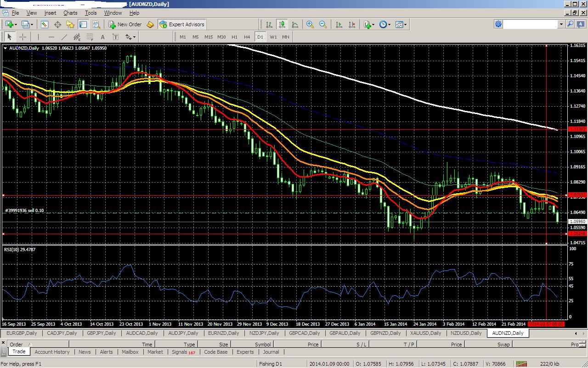The image size is (588, 368).
Task: Switch to the EURGBP,Daily chart tab
Action: coord(22,333)
